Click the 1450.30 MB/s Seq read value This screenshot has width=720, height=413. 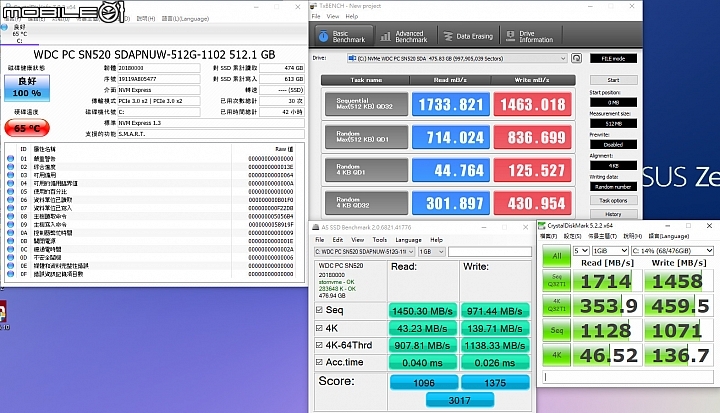pyautogui.click(x=422, y=311)
